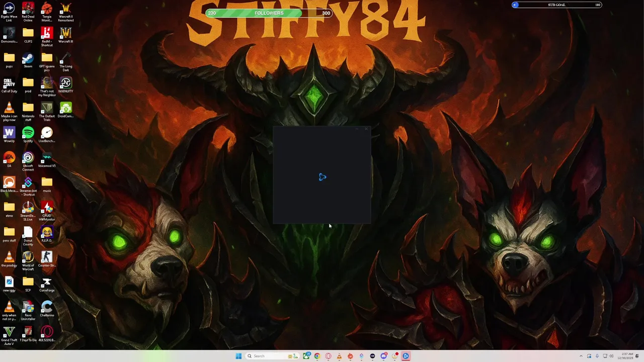Open Battle.net from the taskbar
This screenshot has height=362, width=644.
coord(406,356)
